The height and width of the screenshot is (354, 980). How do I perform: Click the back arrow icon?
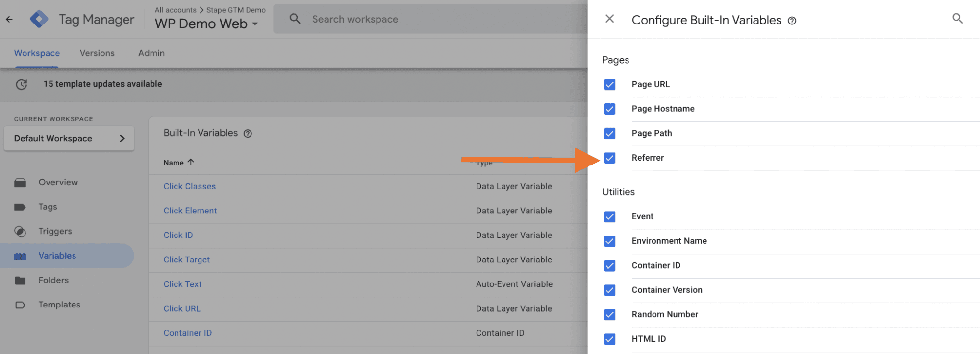click(9, 19)
